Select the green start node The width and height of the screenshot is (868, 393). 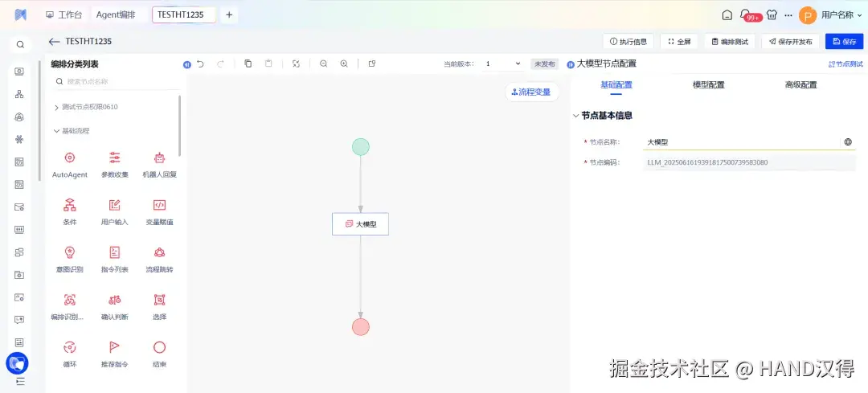(x=360, y=147)
